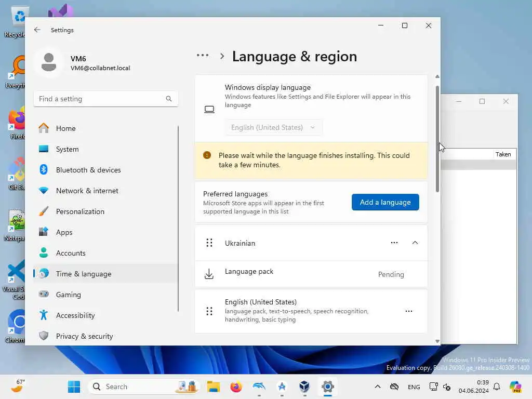
Task: Open File Explorer from the taskbar
Action: (x=214, y=387)
